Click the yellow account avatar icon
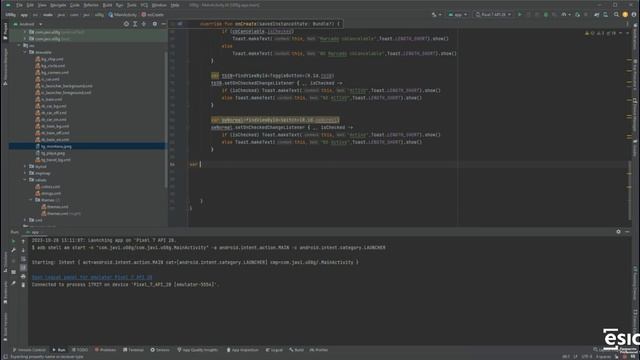This screenshot has height=360, width=640. (x=625, y=14)
